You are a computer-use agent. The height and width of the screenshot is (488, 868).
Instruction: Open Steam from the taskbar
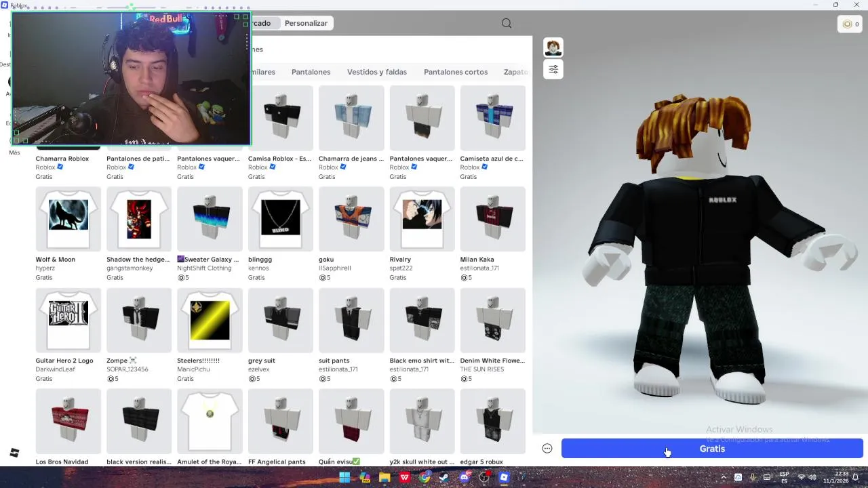[x=444, y=477]
